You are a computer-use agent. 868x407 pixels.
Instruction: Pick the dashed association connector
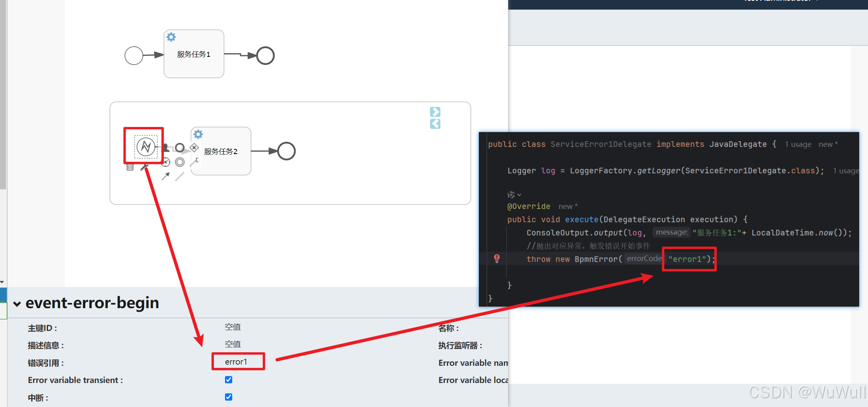pyautogui.click(x=180, y=176)
